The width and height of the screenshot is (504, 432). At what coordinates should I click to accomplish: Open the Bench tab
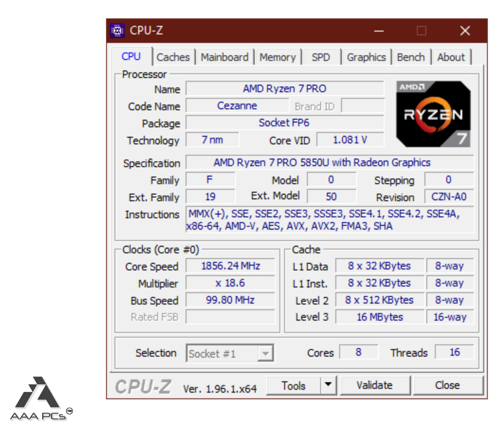(411, 57)
